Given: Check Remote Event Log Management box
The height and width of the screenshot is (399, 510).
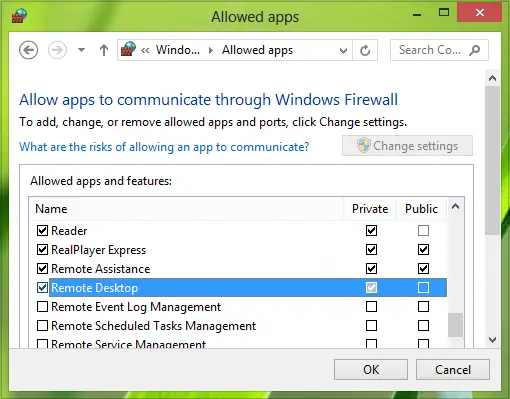Looking at the screenshot, I should 42,306.
